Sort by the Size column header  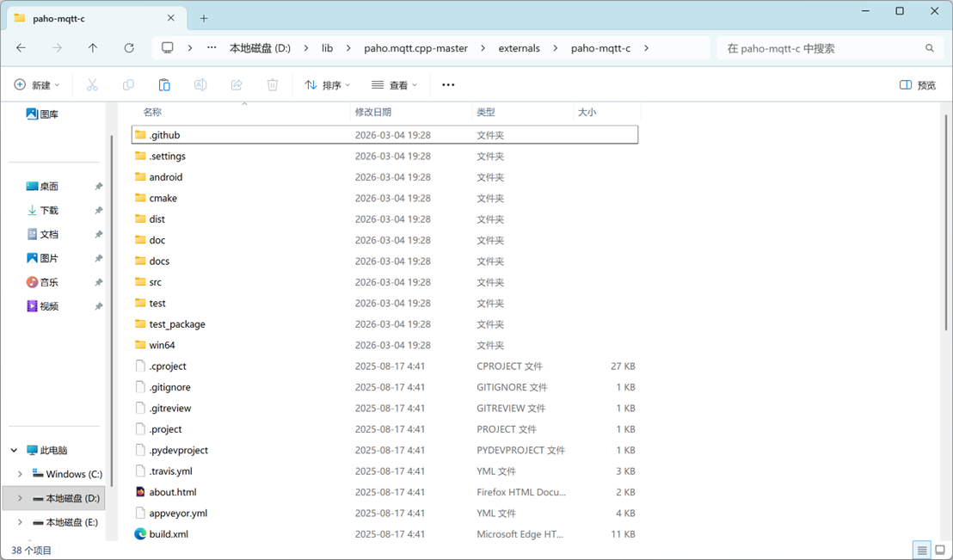[x=606, y=112]
